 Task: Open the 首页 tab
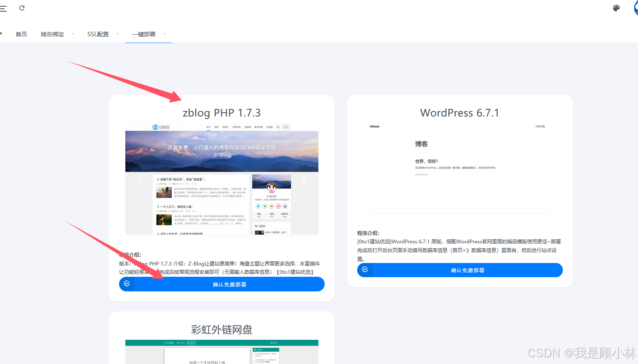point(21,34)
